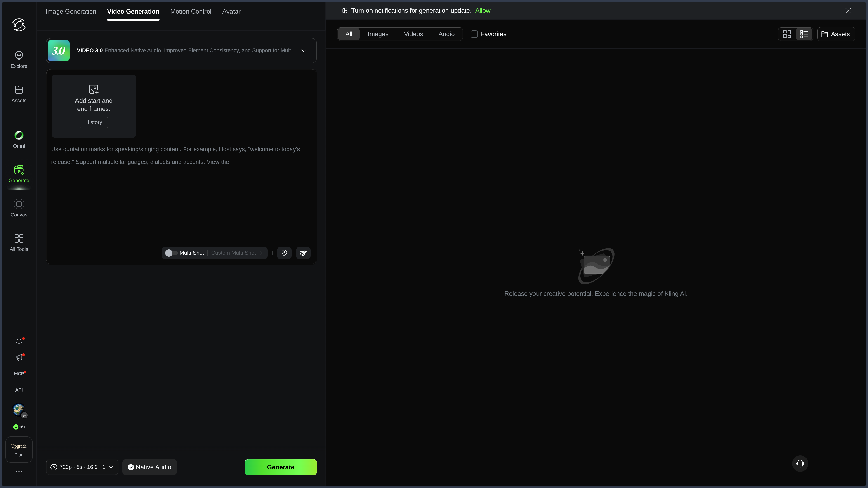Image resolution: width=868 pixels, height=488 pixels.
Task: Click the Video 3.0 model thumbnail
Action: pos(59,51)
